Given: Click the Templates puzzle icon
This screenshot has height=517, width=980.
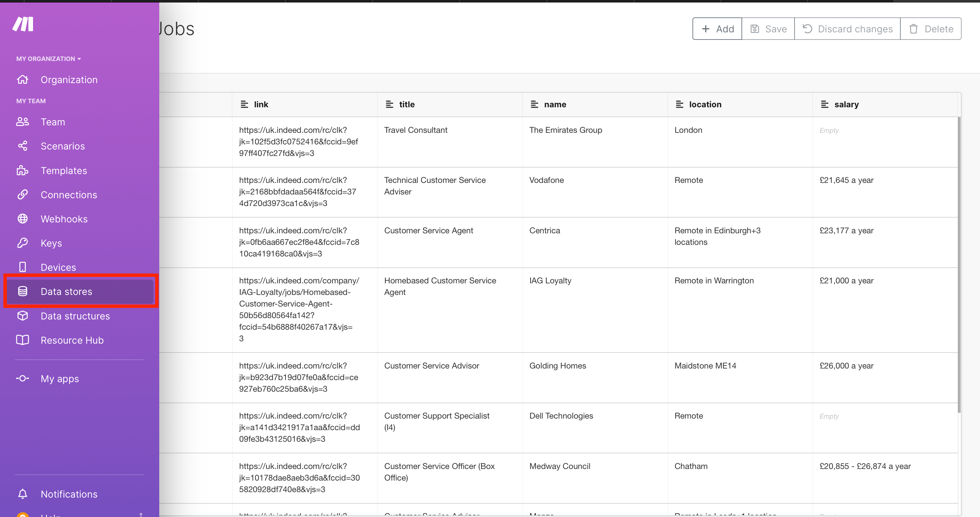Looking at the screenshot, I should (22, 171).
